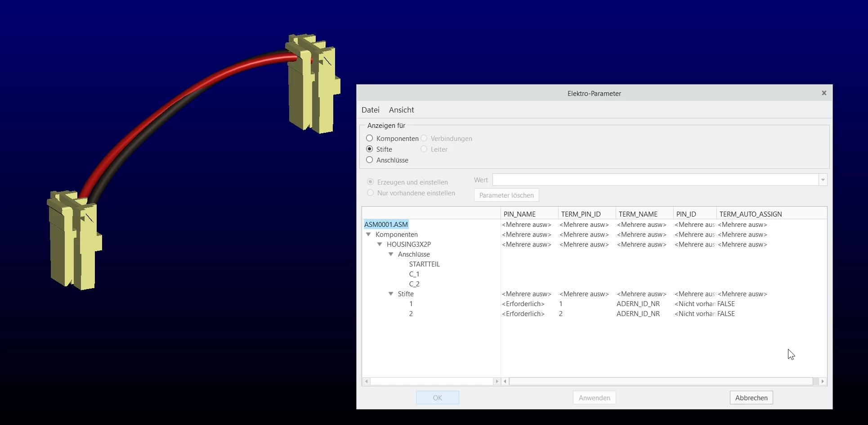Click the TERM_PIN_ID column header
Image resolution: width=868 pixels, height=425 pixels.
click(x=587, y=214)
